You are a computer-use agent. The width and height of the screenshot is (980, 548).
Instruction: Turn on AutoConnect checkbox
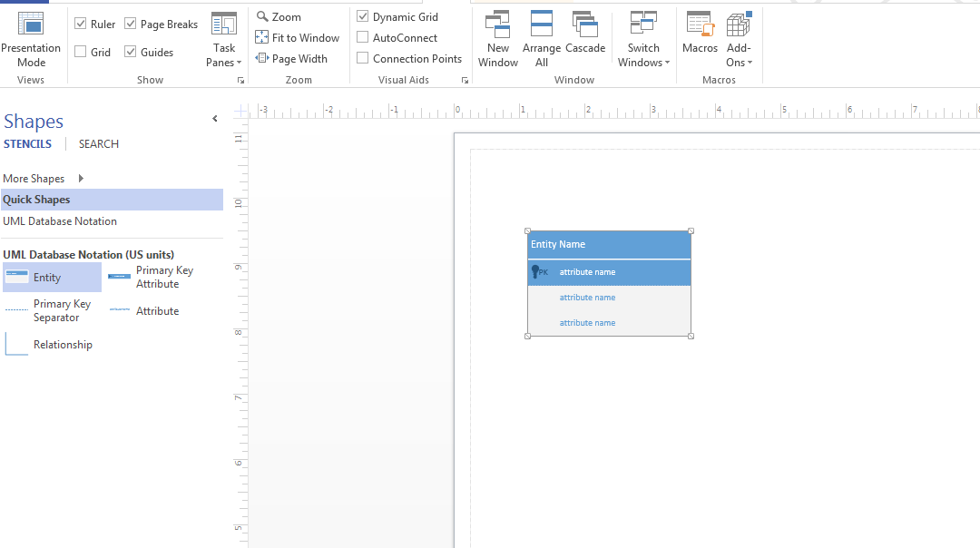coord(363,38)
